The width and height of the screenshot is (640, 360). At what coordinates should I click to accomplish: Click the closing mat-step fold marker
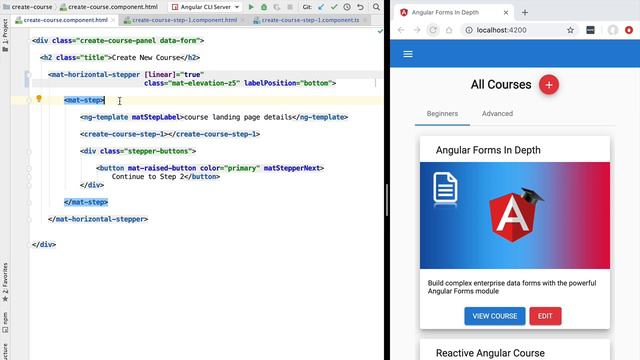point(29,202)
